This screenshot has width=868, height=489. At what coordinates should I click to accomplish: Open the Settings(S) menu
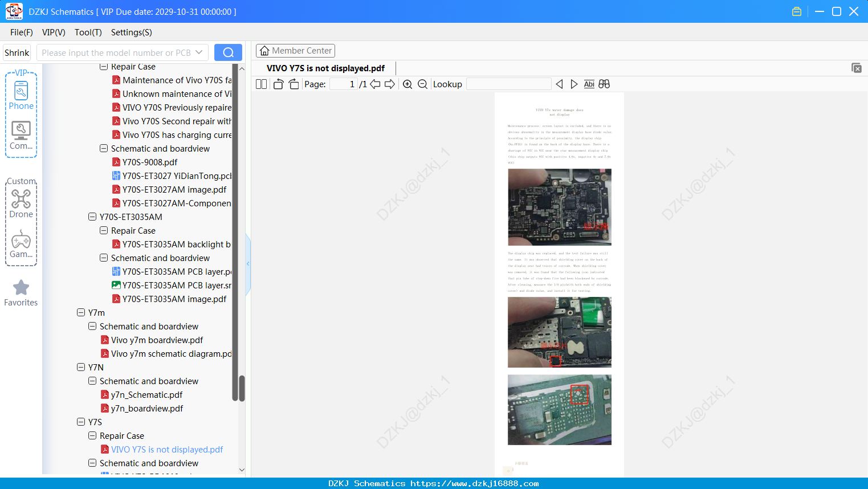tap(132, 32)
